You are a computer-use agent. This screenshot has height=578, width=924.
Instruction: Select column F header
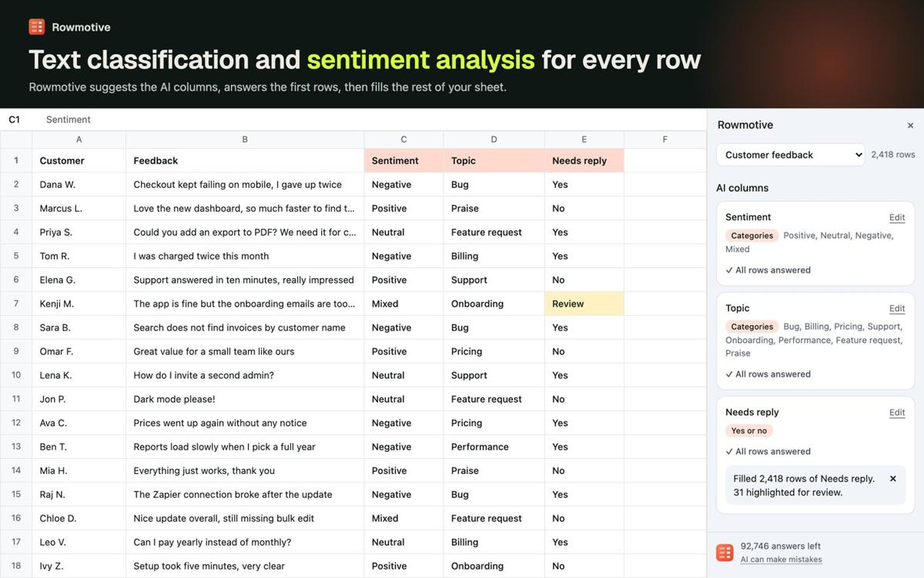point(665,139)
